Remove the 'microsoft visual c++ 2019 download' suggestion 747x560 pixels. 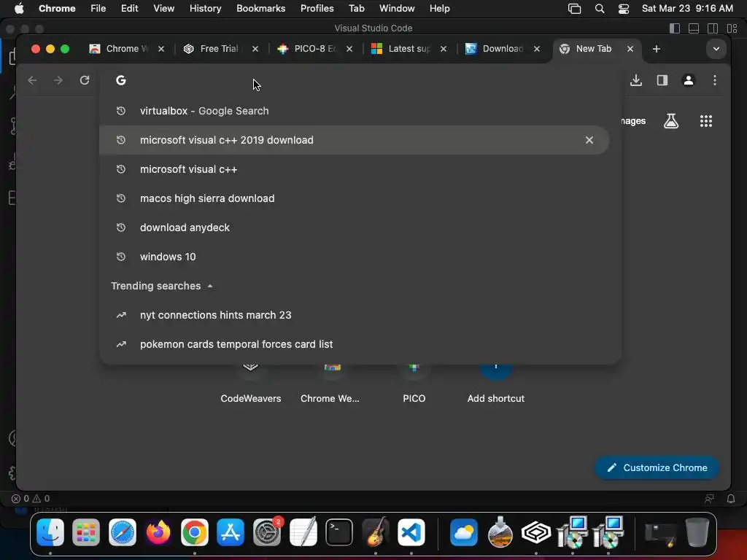589,140
